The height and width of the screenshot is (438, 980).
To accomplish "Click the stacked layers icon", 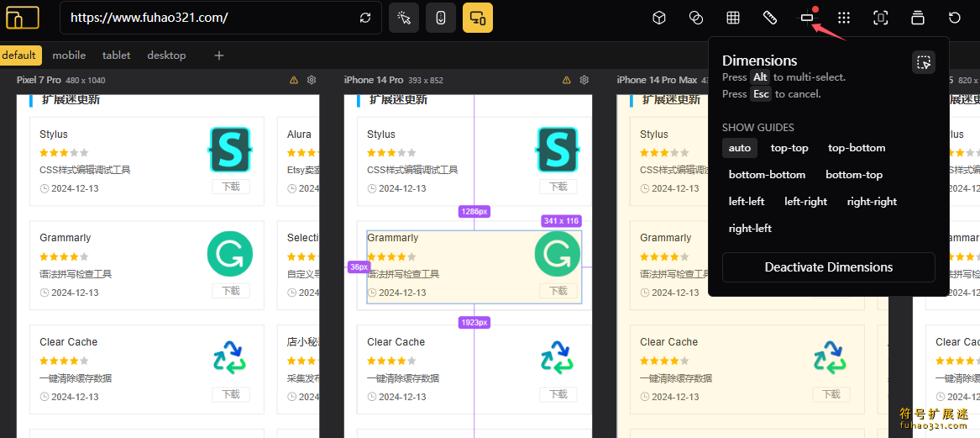I will pos(918,18).
